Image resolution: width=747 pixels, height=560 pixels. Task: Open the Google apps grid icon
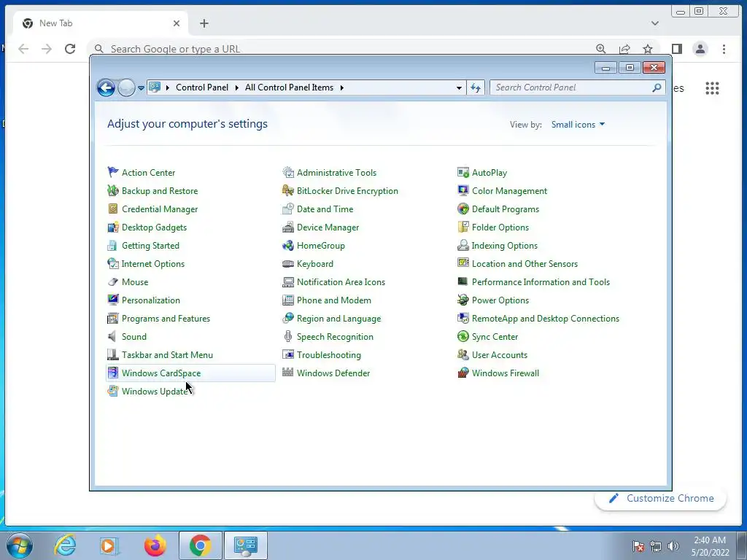click(712, 88)
